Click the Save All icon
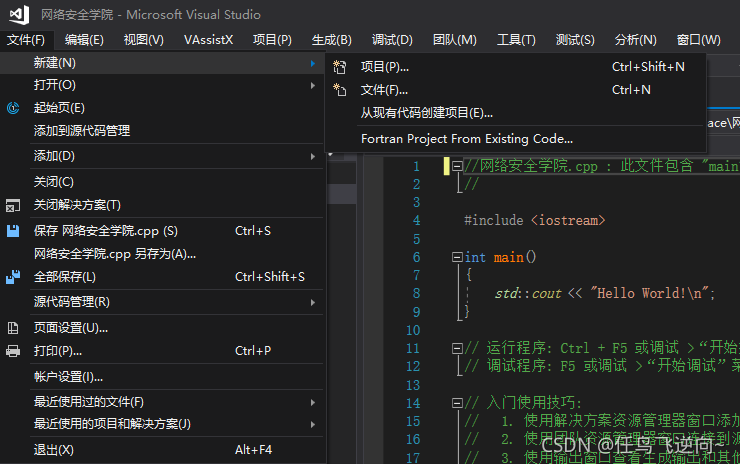Image resolution: width=740 pixels, height=464 pixels. tap(13, 277)
